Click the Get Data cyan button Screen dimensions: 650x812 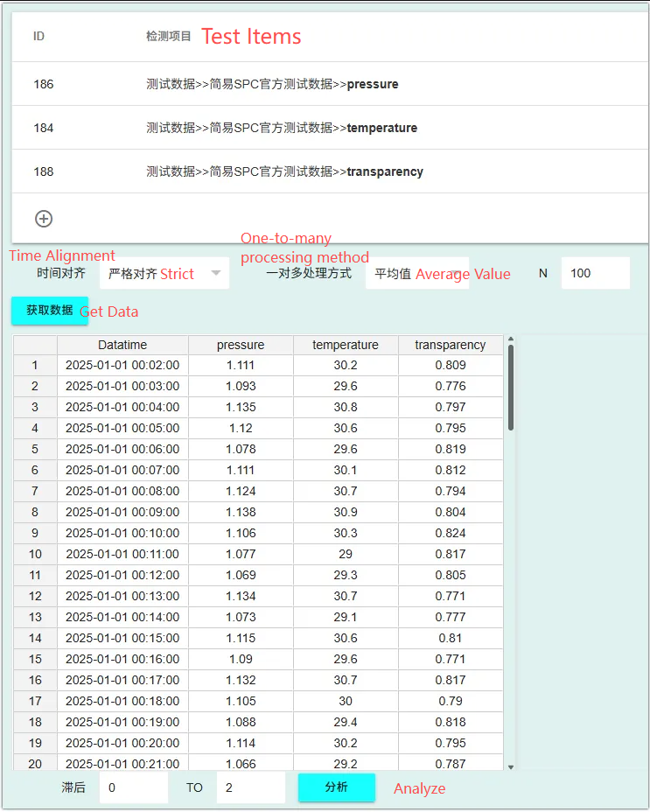[x=50, y=311]
